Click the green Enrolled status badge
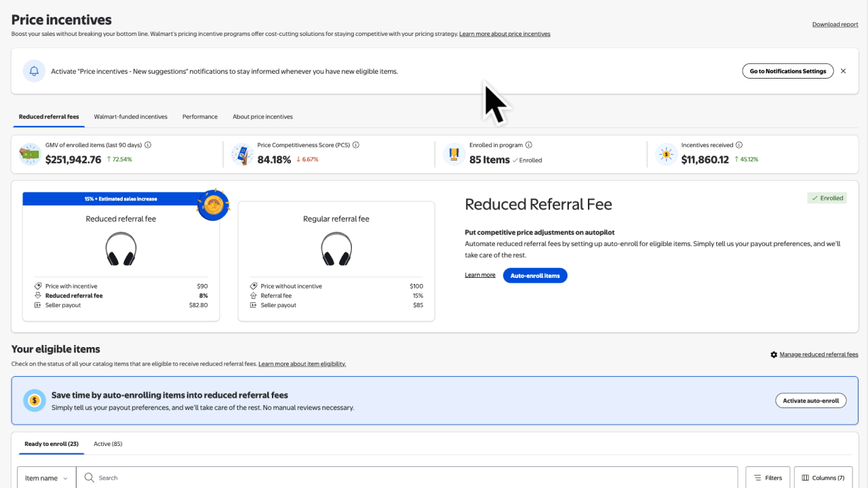The image size is (868, 488). coord(827,198)
